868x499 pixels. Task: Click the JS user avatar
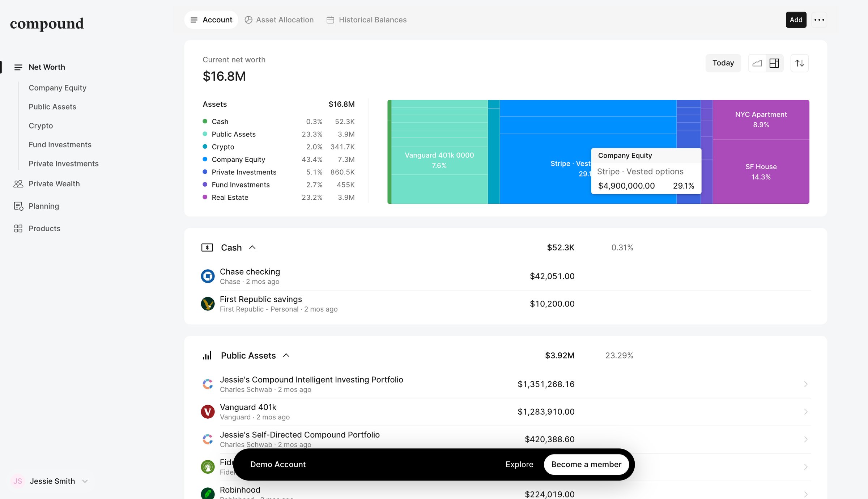click(18, 481)
